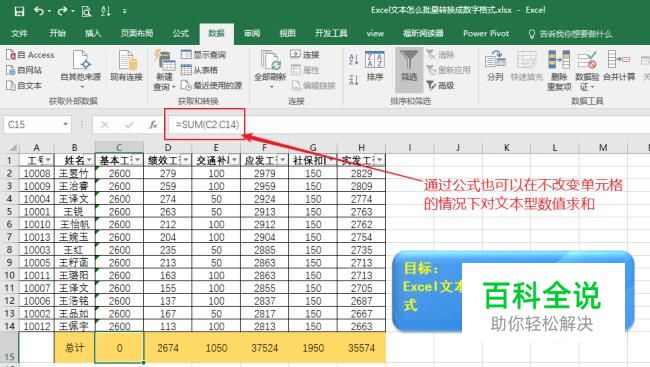The height and width of the screenshot is (367, 650).
Task: Click the Save icon in quick access toolbar
Action: (19, 11)
